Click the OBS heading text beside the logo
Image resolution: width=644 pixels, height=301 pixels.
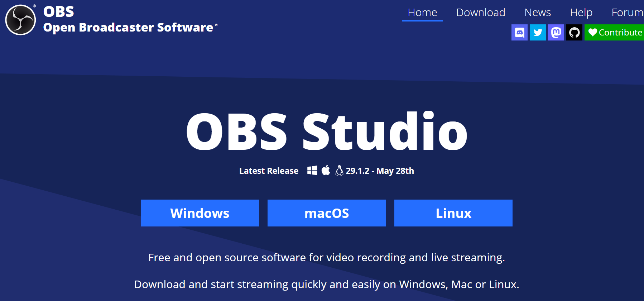[59, 12]
